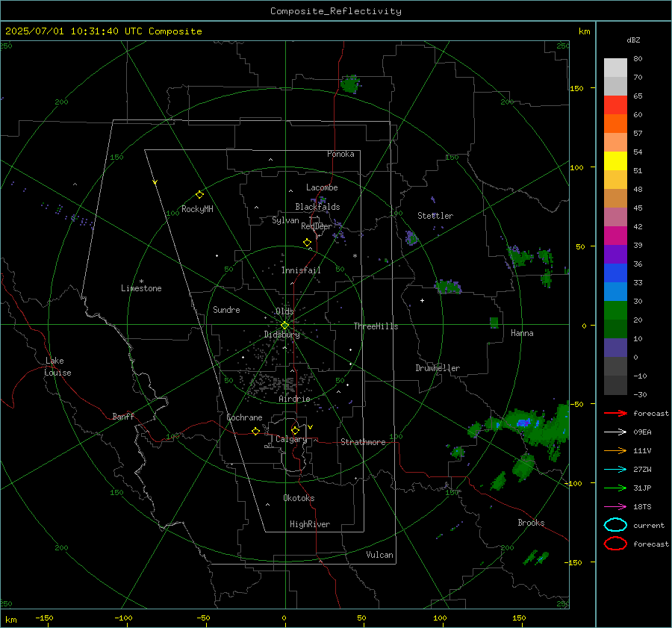Screen dimensions: 672x628
Task: Click the yellow radar-center diamond below Olds
Action: tap(284, 326)
